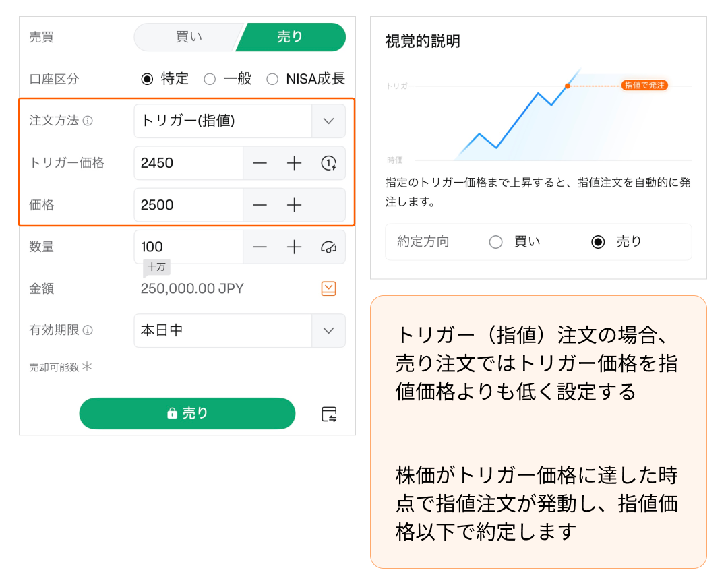The image size is (728, 585).
Task: Click the 価格 input field showing 2500
Action: coord(189,205)
